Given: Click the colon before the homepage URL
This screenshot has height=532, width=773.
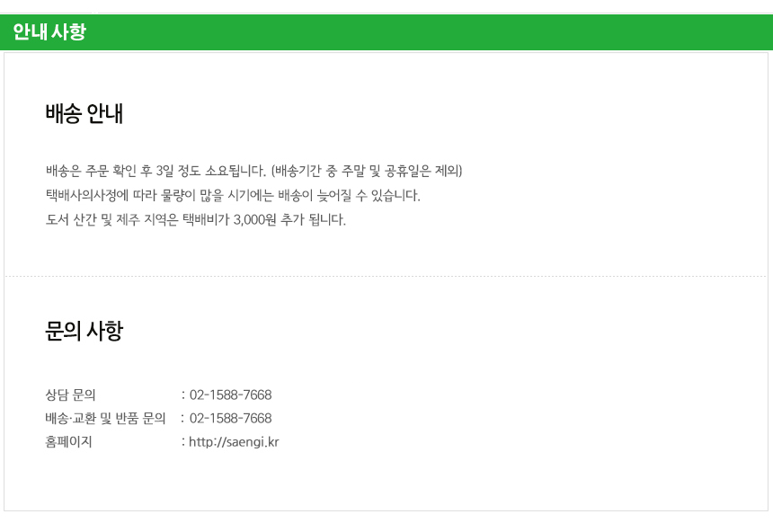Looking at the screenshot, I should [183, 442].
